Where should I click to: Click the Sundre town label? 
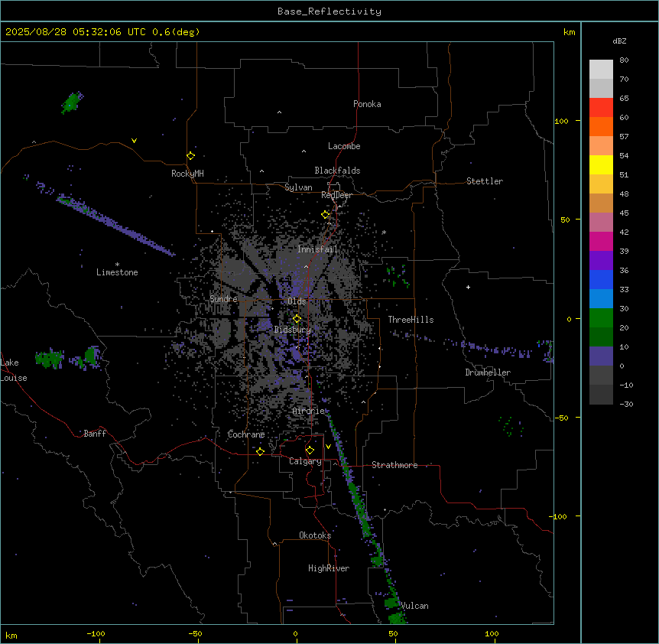click(x=223, y=299)
